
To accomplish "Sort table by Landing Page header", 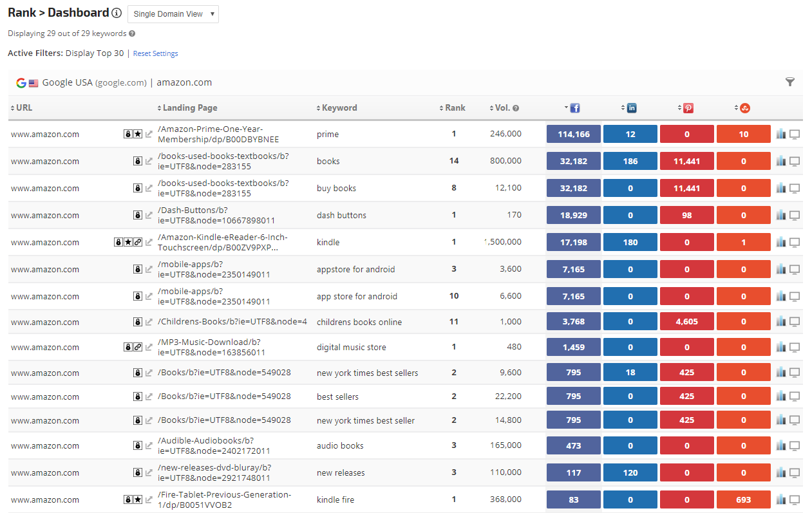I will pyautogui.click(x=187, y=108).
